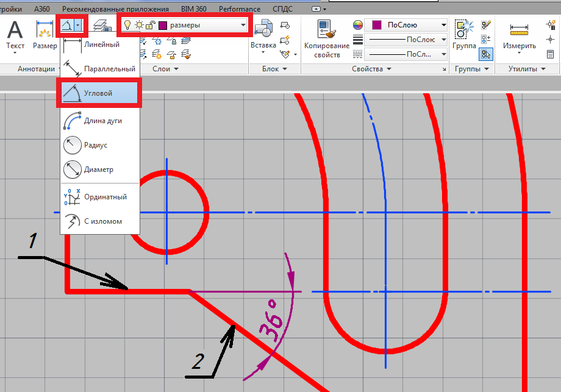The width and height of the screenshot is (561, 392).
Task: Click the Радиус dimension icon
Action: coord(73,145)
